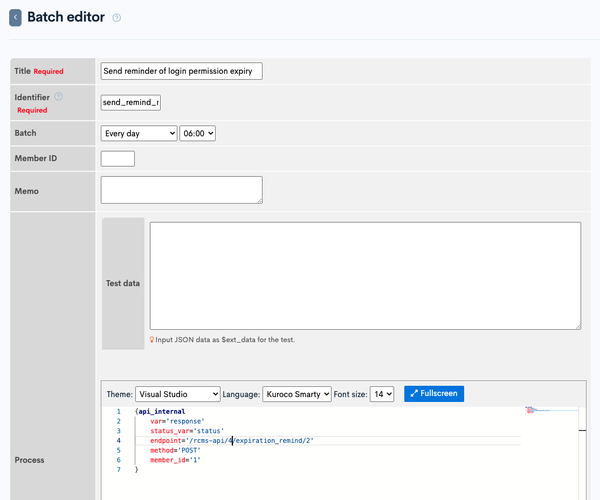Show the Identifier help tooltip icon
600x500 pixels.
tap(59, 96)
